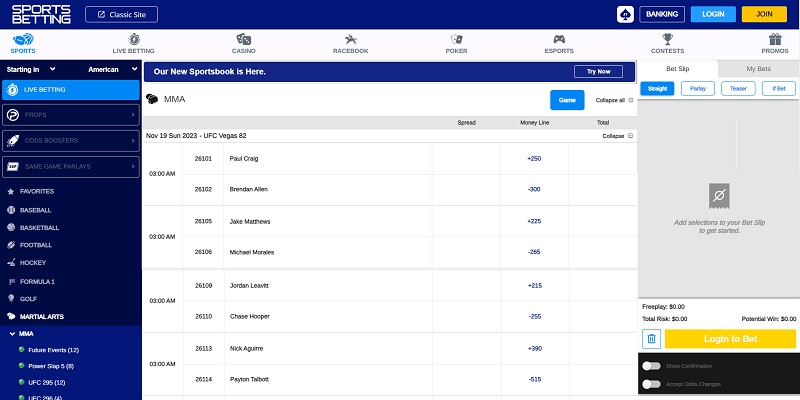This screenshot has height=400, width=800.
Task: Collapse the UFC Vegas 82 event group
Action: coord(617,136)
